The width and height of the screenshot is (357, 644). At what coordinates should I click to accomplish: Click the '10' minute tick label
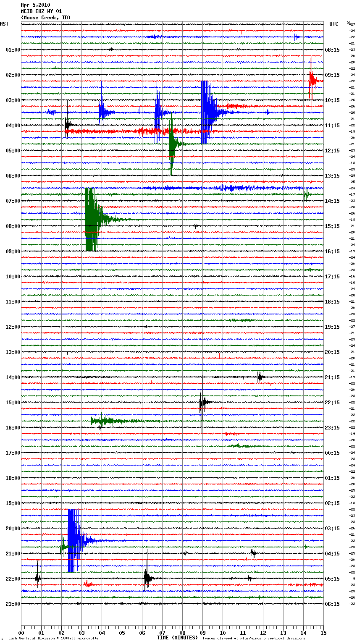pos(223,633)
